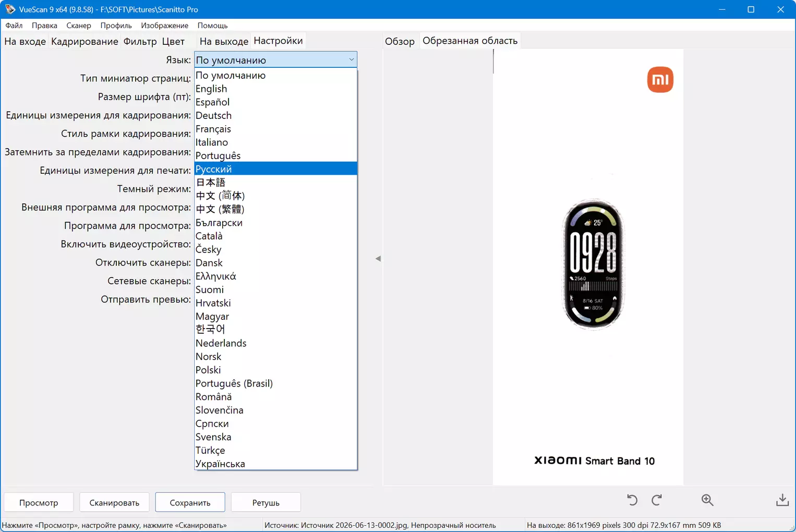The width and height of the screenshot is (796, 532).
Task: Select Nederlands in the language list
Action: coord(275,343)
